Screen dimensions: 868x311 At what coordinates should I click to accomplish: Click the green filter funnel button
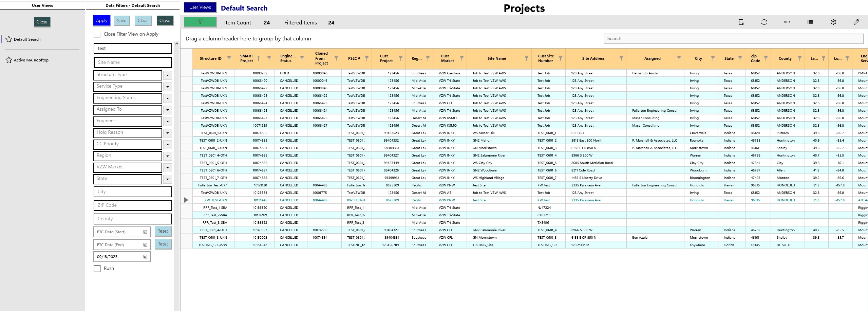point(200,22)
